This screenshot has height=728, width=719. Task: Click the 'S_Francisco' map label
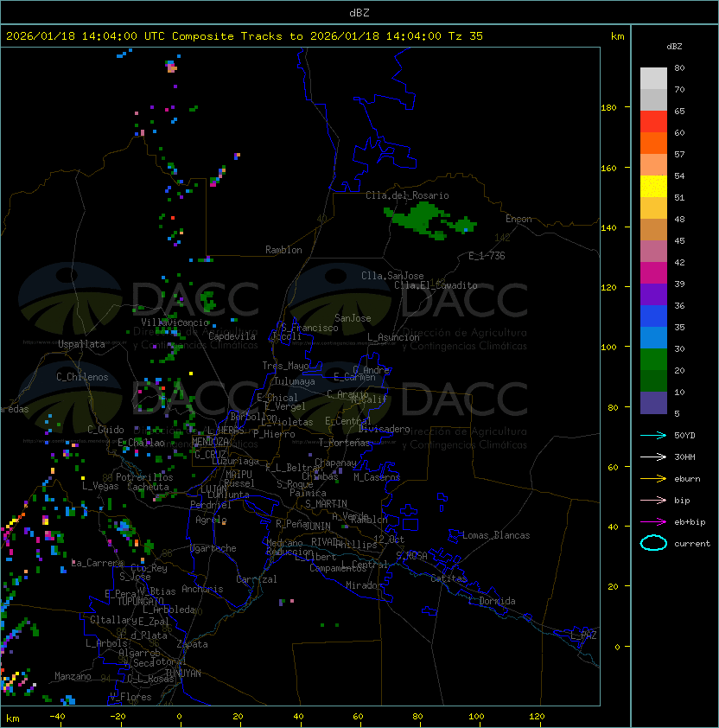(x=309, y=328)
